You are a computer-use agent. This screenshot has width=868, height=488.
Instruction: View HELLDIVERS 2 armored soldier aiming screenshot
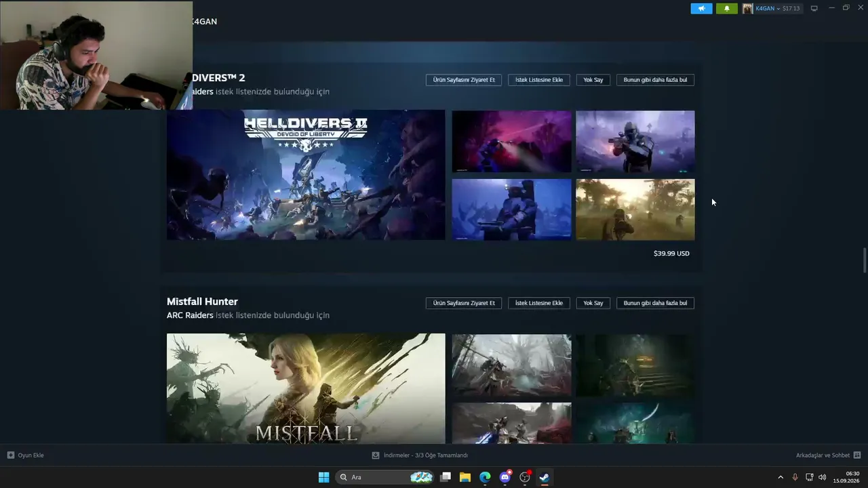click(635, 142)
